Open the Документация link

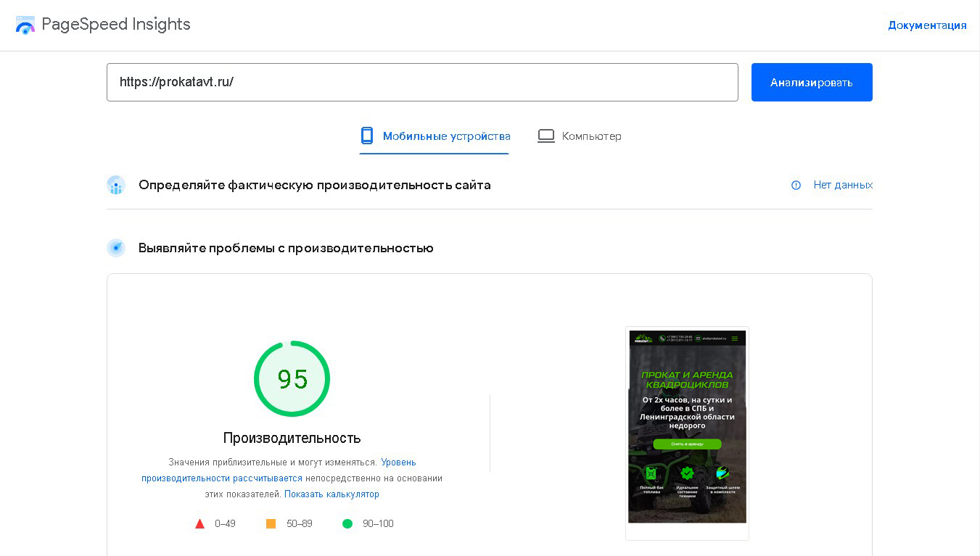point(926,25)
